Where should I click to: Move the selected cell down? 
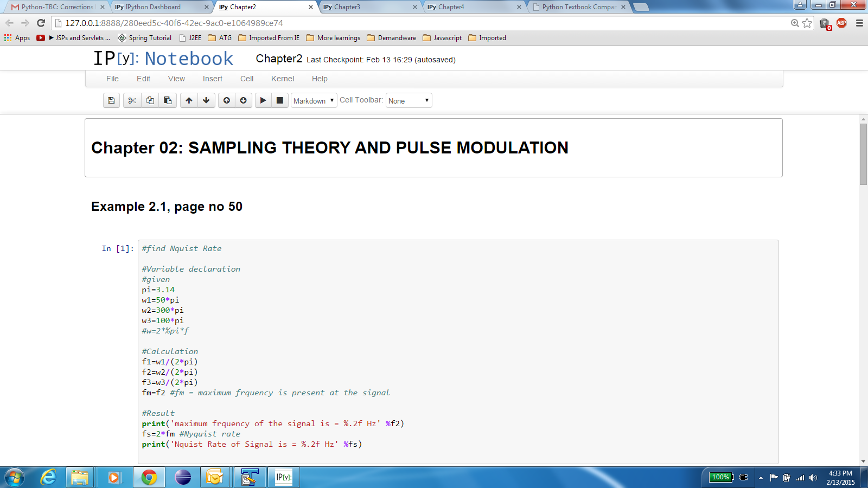pos(206,100)
